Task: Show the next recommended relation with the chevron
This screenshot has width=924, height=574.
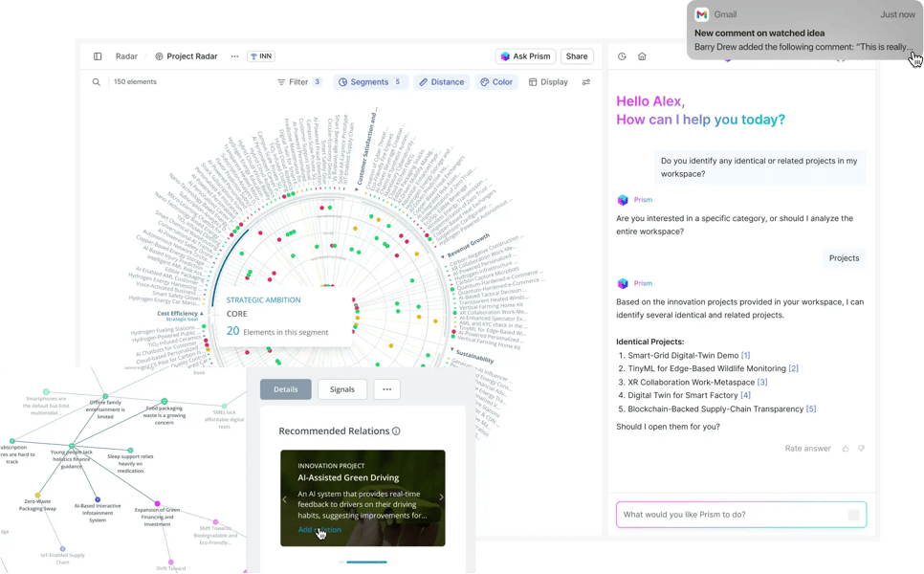Action: (441, 497)
